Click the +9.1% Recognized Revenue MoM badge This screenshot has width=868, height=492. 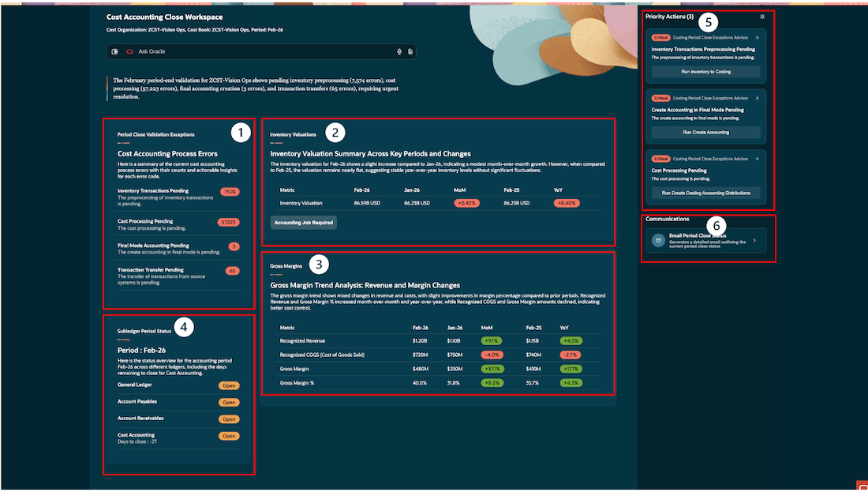[x=492, y=341]
